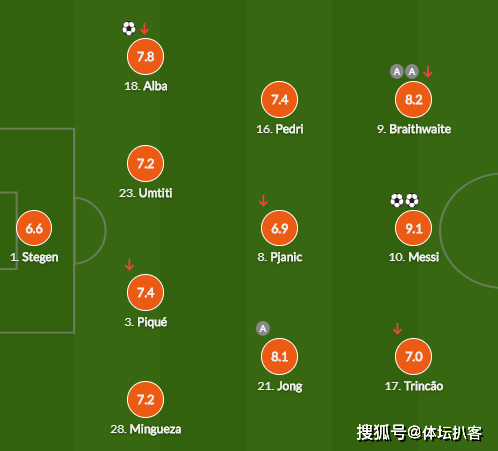Click Jong's assist badge icon
The width and height of the screenshot is (498, 451).
pyautogui.click(x=263, y=329)
